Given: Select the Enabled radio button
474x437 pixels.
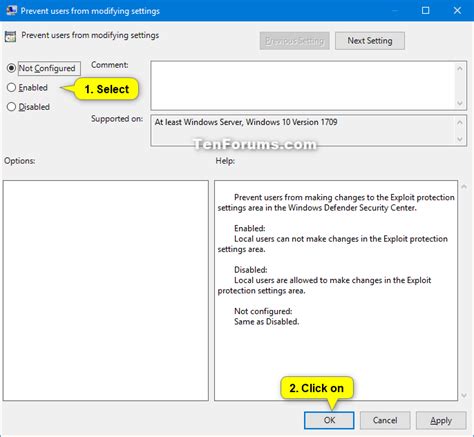Looking at the screenshot, I should click(11, 88).
